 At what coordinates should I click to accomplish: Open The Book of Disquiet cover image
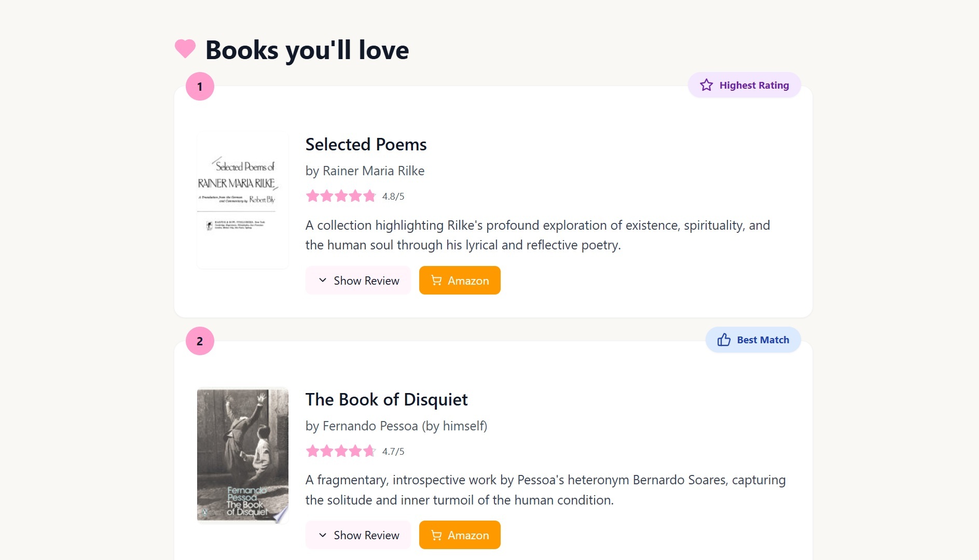pyautogui.click(x=243, y=455)
